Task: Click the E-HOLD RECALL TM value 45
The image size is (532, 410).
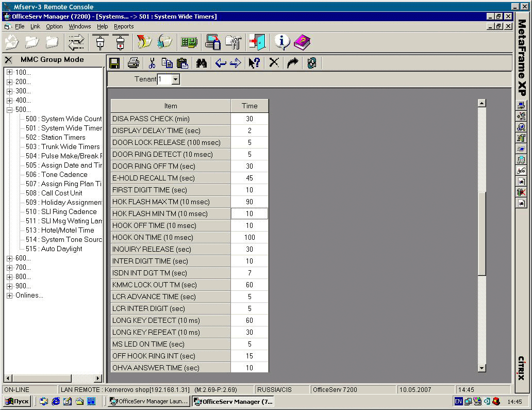Action: click(250, 178)
